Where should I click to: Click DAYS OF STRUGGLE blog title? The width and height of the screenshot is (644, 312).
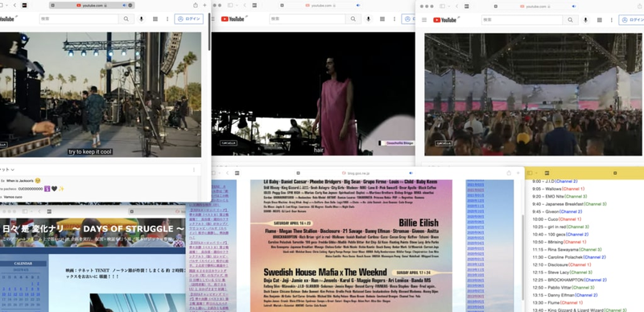(x=93, y=229)
